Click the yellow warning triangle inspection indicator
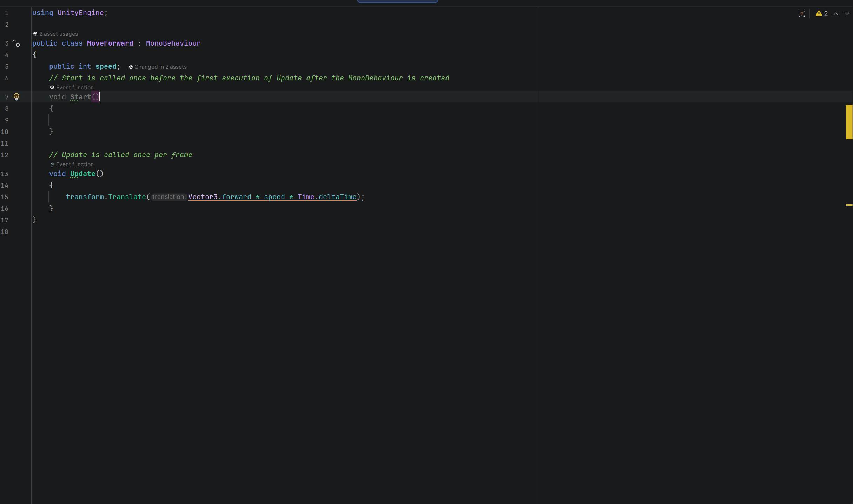 pyautogui.click(x=819, y=14)
